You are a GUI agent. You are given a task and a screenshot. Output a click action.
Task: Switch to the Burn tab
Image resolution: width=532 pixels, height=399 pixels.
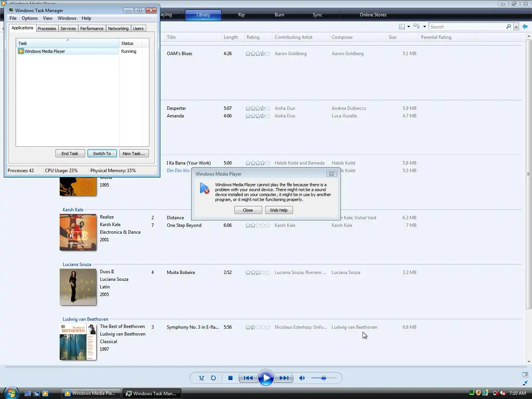[x=279, y=15]
